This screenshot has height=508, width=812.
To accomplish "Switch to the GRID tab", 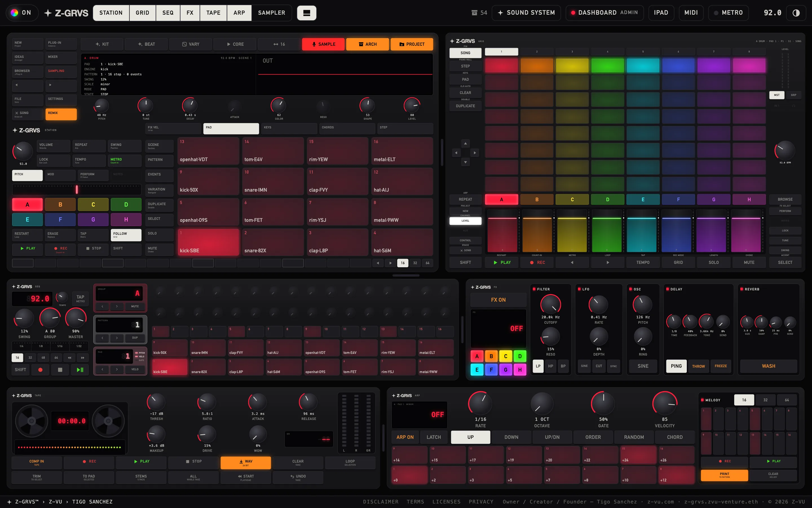I will click(142, 13).
